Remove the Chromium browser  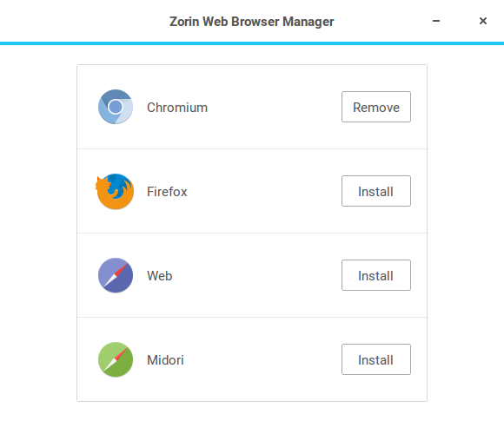376,107
